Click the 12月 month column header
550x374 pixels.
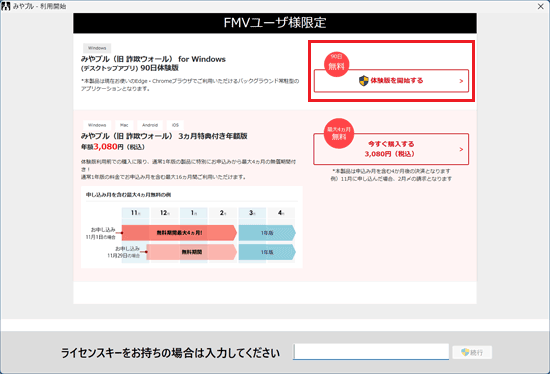pyautogui.click(x=165, y=213)
